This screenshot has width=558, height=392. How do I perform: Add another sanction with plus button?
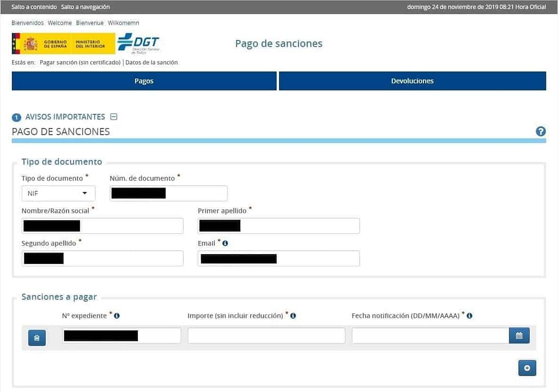click(x=527, y=368)
